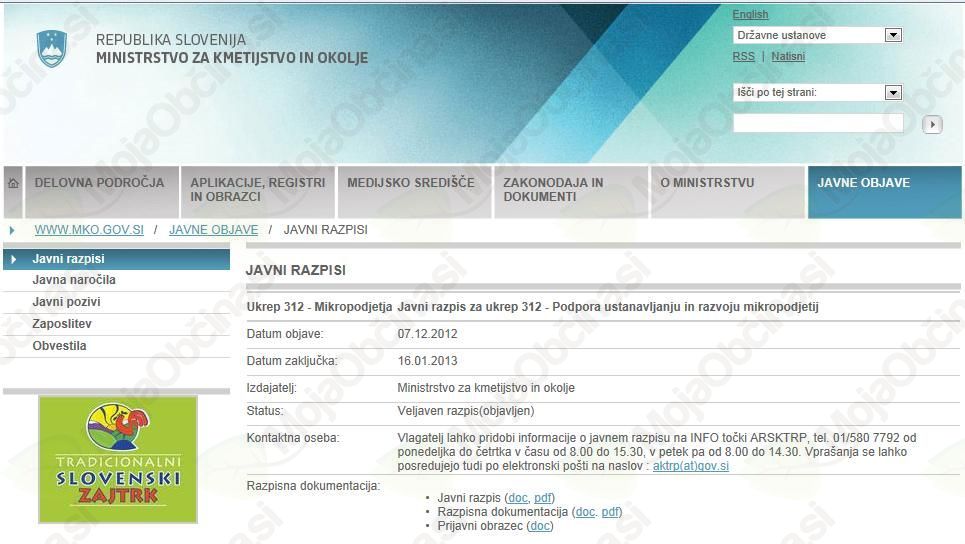Go to Medijsko središče section
The width and height of the screenshot is (965, 544).
(x=410, y=184)
